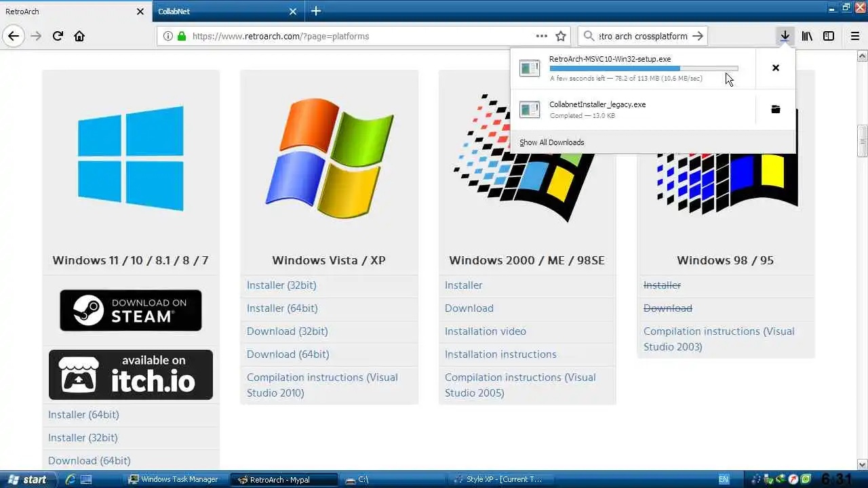Click the EN language indicator
The width and height of the screenshot is (868, 488).
(724, 479)
